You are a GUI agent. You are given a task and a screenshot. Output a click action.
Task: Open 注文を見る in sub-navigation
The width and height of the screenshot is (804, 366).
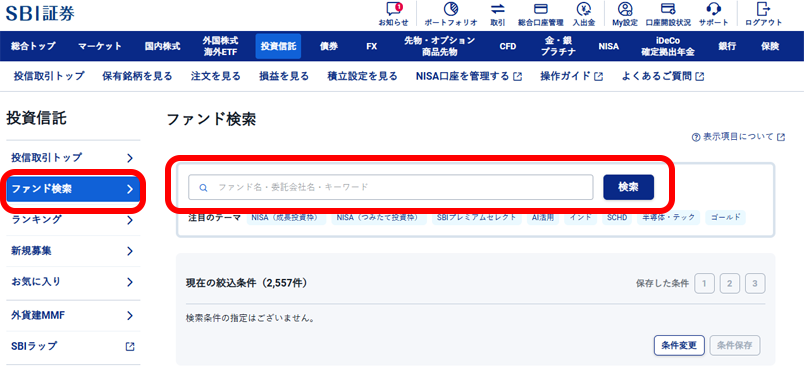(215, 76)
